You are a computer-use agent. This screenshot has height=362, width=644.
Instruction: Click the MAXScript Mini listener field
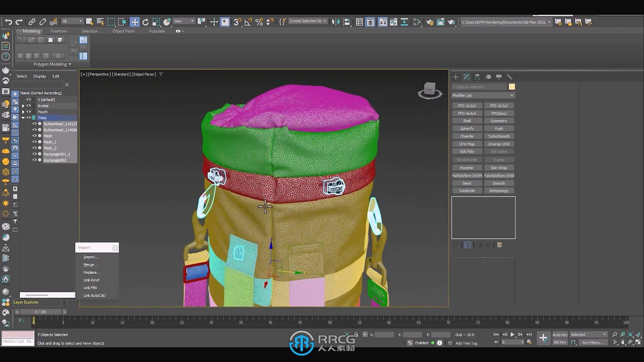(x=18, y=342)
